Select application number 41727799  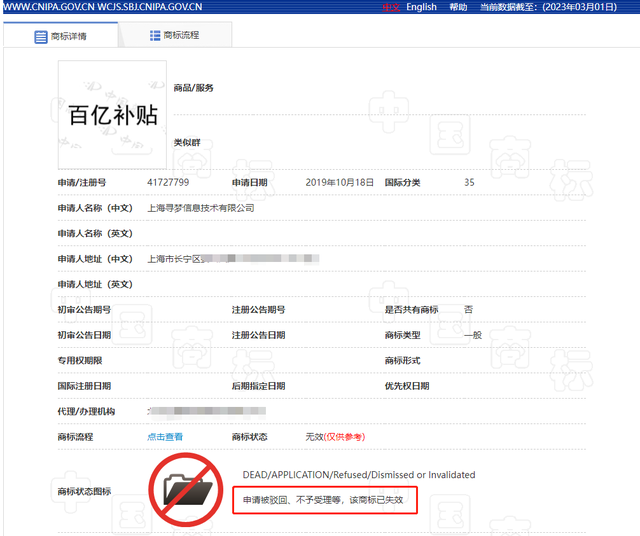tap(168, 182)
